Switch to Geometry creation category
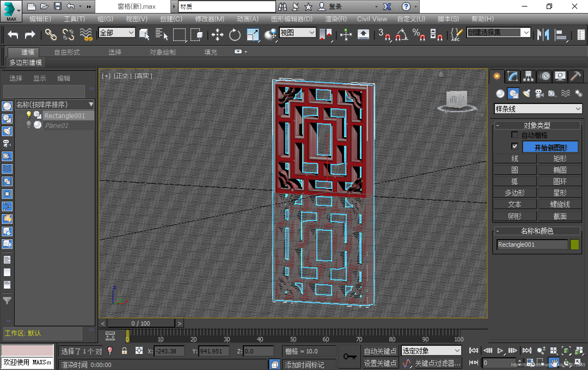 point(500,94)
